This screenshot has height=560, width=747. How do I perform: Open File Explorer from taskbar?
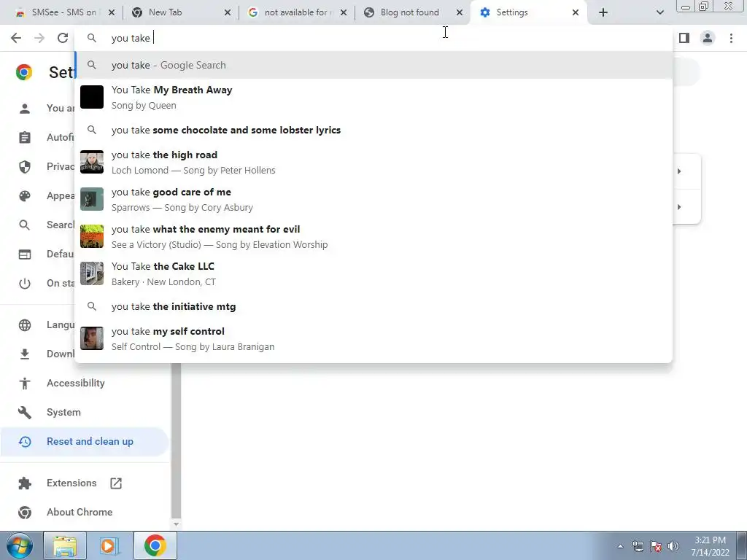click(x=65, y=545)
